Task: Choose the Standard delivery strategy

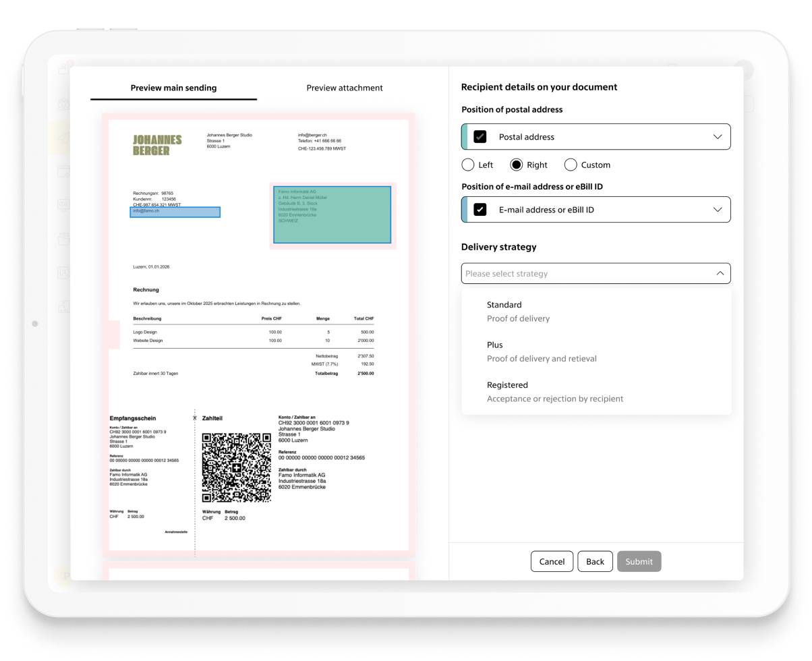Action: pos(596,312)
